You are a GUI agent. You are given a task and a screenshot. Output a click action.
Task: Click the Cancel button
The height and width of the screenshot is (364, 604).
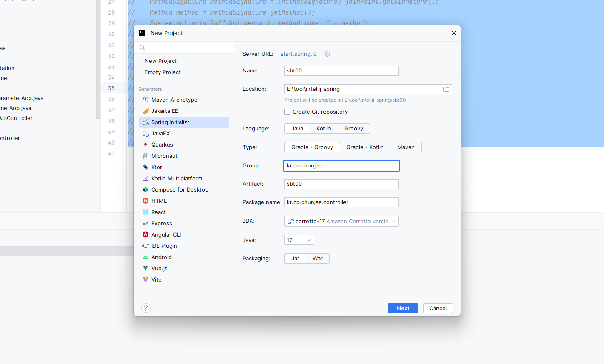click(x=438, y=308)
